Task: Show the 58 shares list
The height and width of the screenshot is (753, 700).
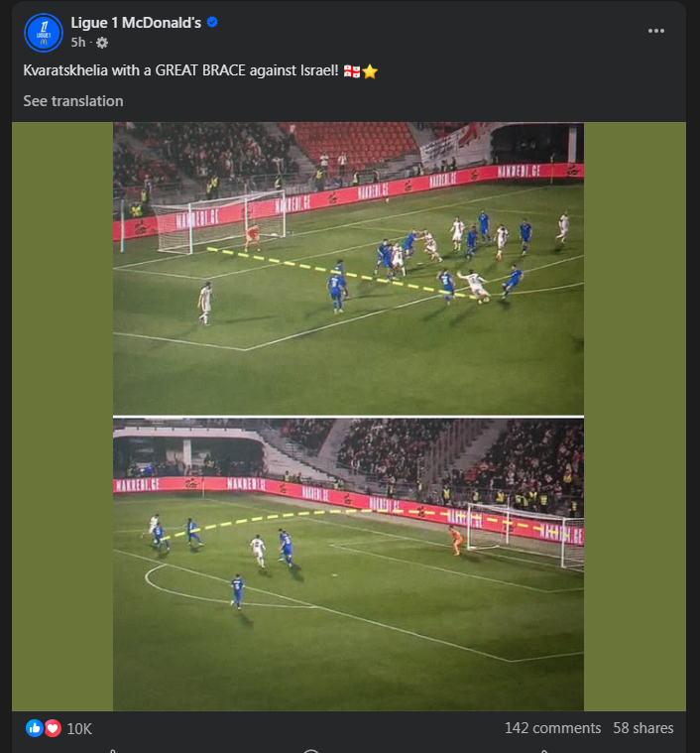Action: tap(643, 728)
